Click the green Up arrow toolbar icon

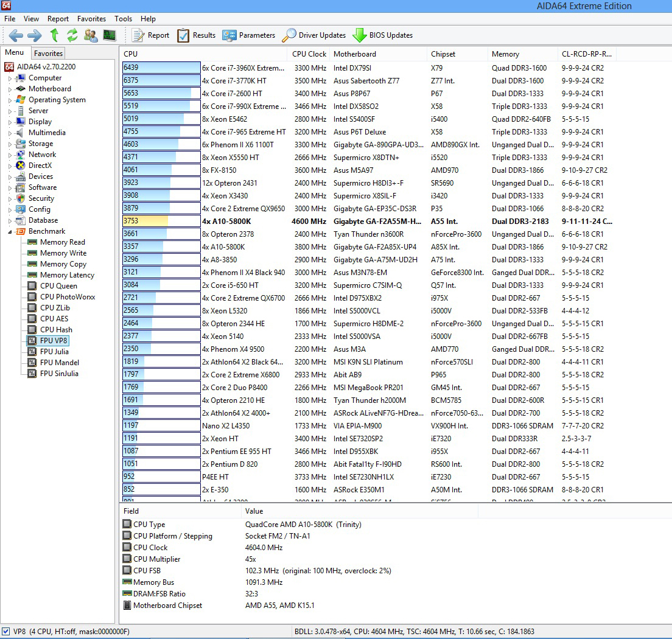54,35
